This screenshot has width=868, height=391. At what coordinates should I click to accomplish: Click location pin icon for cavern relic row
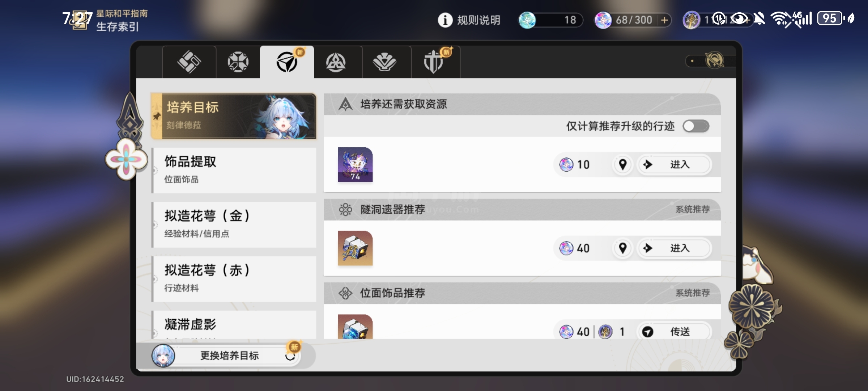[622, 248]
